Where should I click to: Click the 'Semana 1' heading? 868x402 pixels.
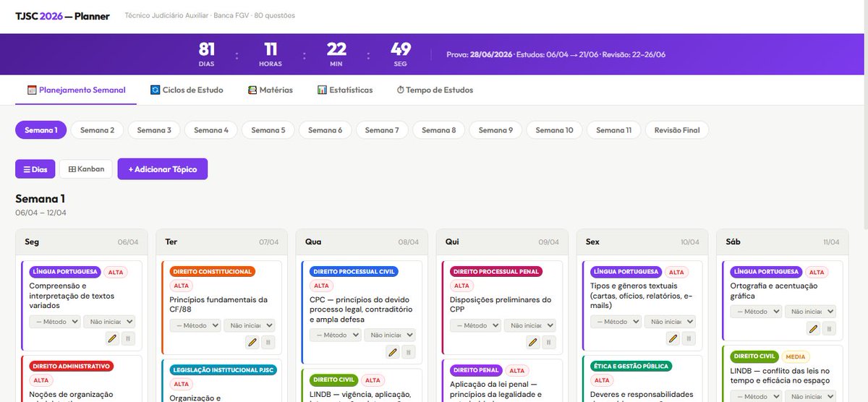[40, 199]
